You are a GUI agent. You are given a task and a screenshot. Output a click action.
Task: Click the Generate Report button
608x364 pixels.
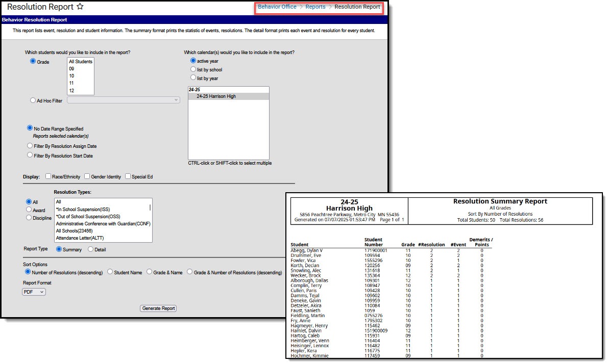[158, 308]
